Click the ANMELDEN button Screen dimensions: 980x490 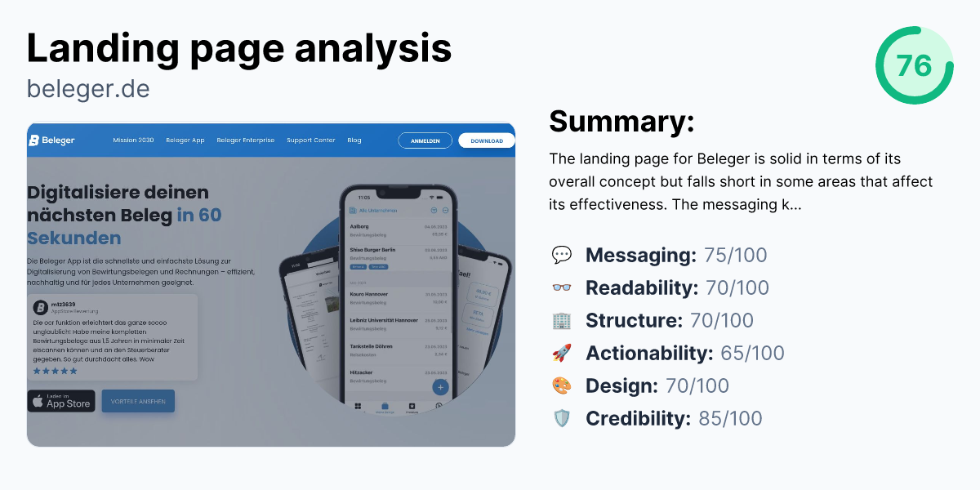coord(425,140)
